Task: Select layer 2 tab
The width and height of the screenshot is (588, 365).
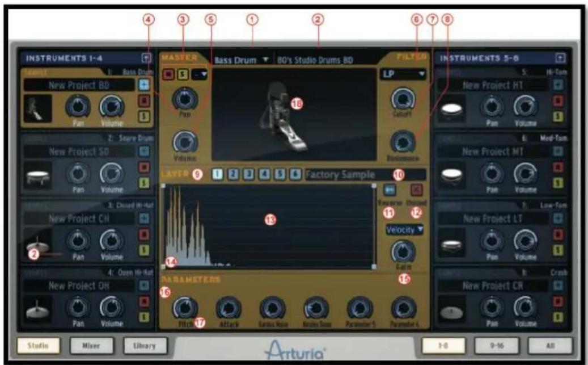Action: tap(233, 174)
